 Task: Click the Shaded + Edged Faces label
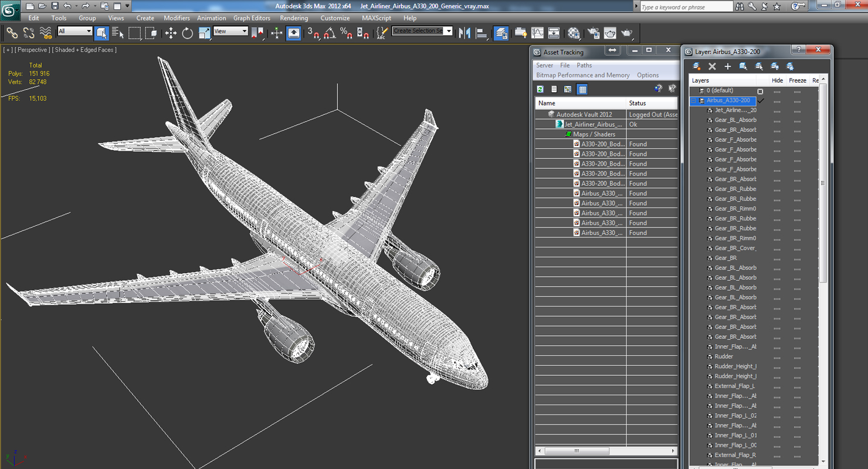(x=85, y=50)
